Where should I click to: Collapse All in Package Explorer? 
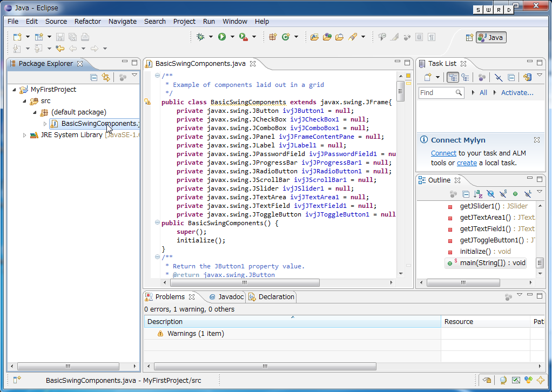pos(93,77)
